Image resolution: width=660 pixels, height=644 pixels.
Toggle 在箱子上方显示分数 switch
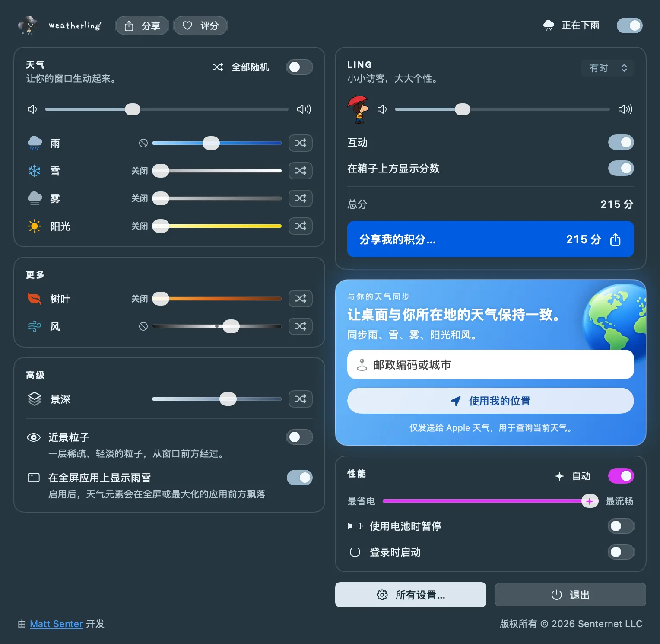pyautogui.click(x=621, y=168)
